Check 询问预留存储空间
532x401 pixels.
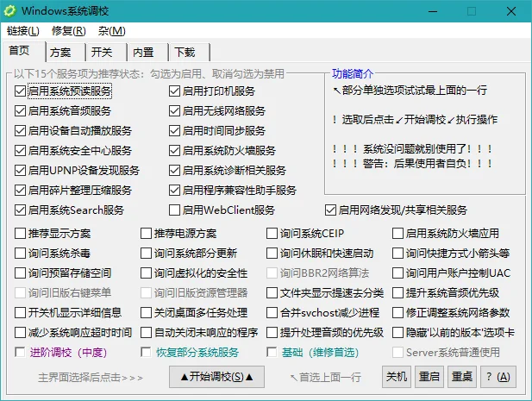pyautogui.click(x=21, y=273)
